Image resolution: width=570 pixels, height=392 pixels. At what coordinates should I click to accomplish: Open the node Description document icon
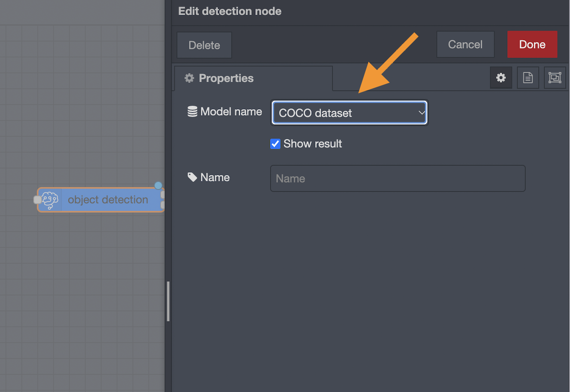528,78
